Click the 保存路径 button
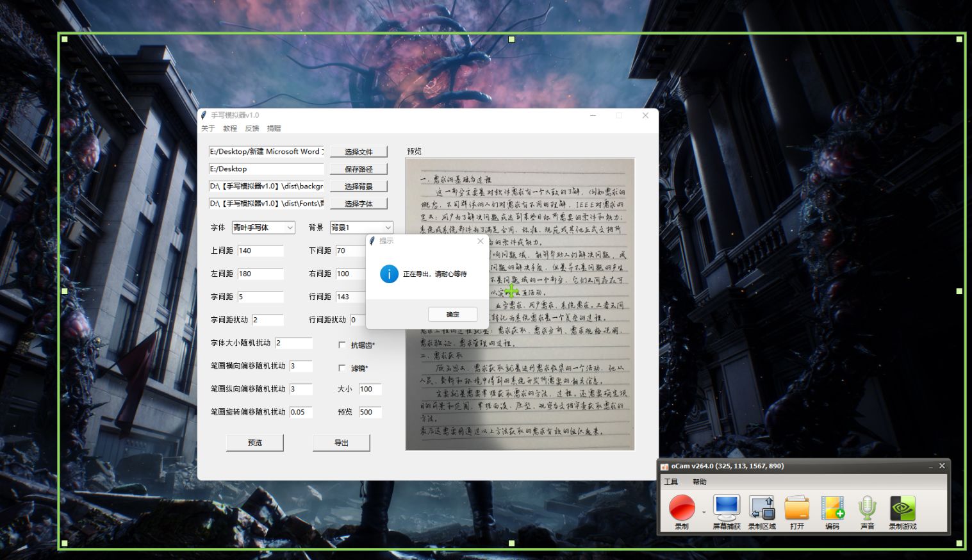 coord(359,169)
